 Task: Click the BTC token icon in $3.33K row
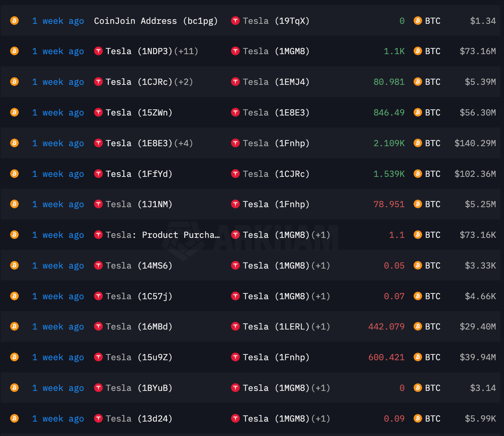417,265
